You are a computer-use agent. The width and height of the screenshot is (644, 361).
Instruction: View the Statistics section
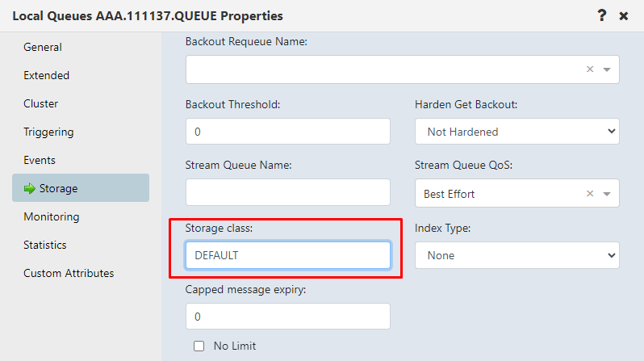(44, 245)
